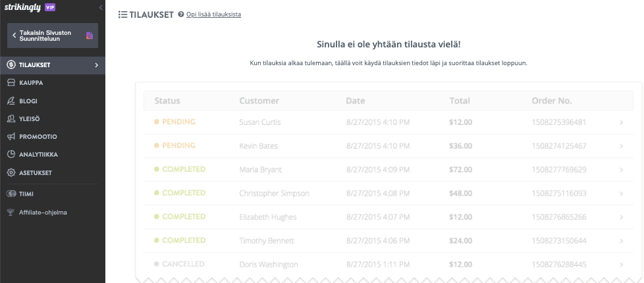644x283 pixels.
Task: Click the Tilaukset dollar icon in sidebar
Action: 11,65
